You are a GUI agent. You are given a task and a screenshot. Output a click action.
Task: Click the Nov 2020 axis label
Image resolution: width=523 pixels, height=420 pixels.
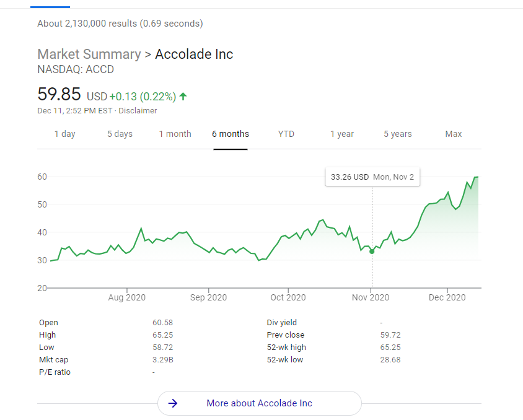(x=371, y=297)
